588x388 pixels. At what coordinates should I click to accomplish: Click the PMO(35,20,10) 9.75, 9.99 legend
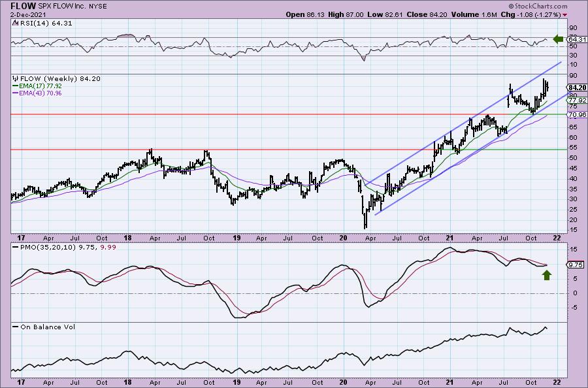coord(68,248)
